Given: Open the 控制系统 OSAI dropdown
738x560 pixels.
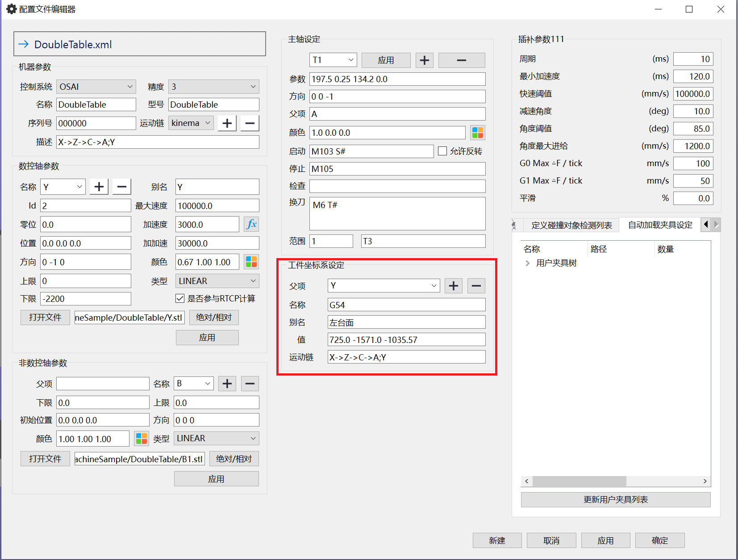Looking at the screenshot, I should click(96, 87).
